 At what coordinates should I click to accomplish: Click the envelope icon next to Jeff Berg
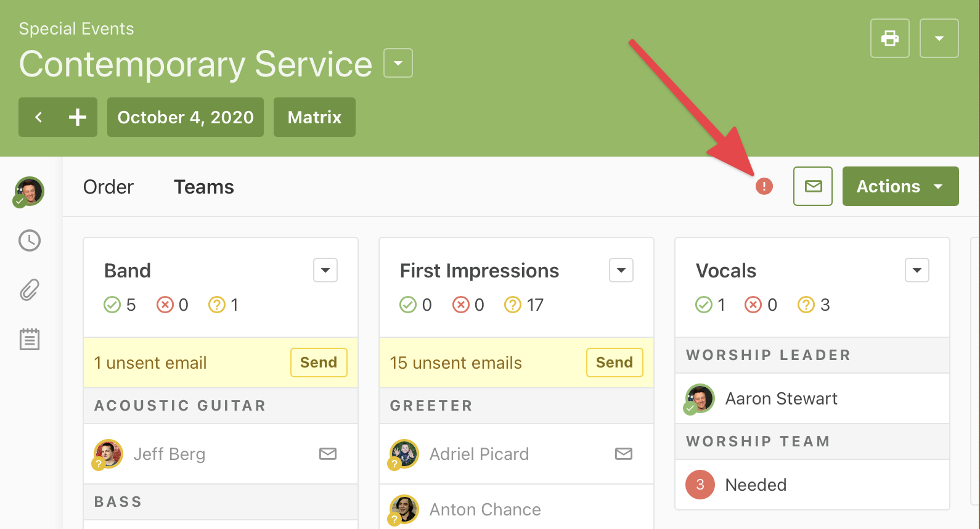(327, 454)
